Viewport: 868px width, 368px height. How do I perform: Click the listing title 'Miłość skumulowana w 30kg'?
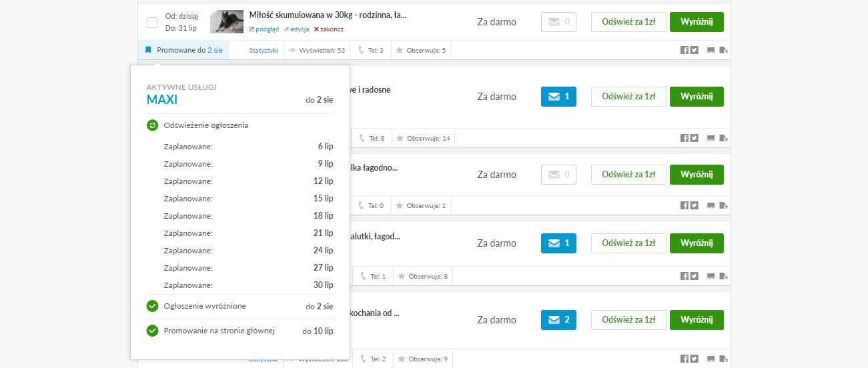(328, 15)
